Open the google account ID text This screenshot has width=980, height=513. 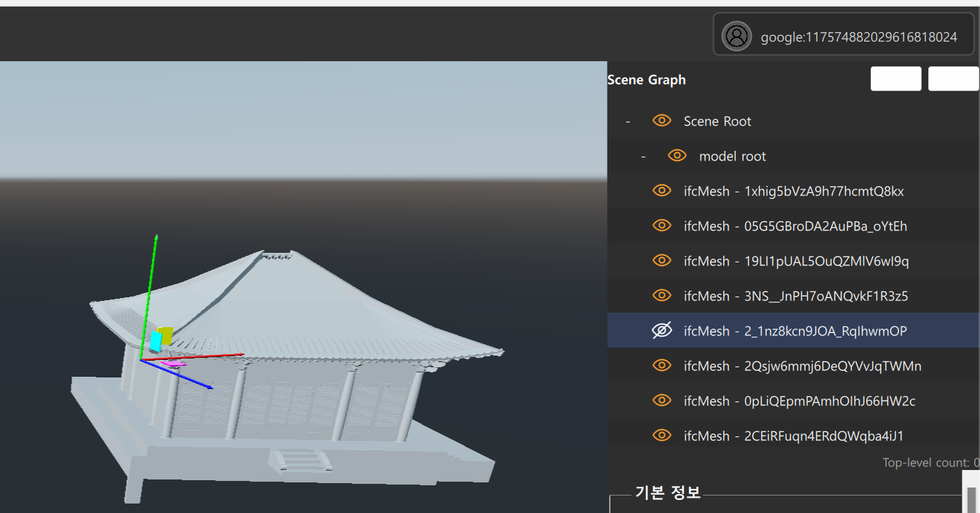[x=858, y=37]
